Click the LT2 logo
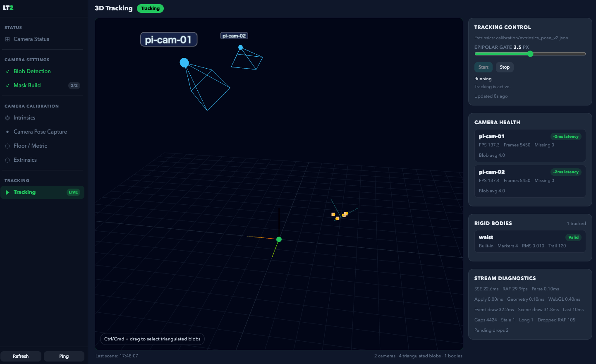The width and height of the screenshot is (596, 364). [8, 8]
